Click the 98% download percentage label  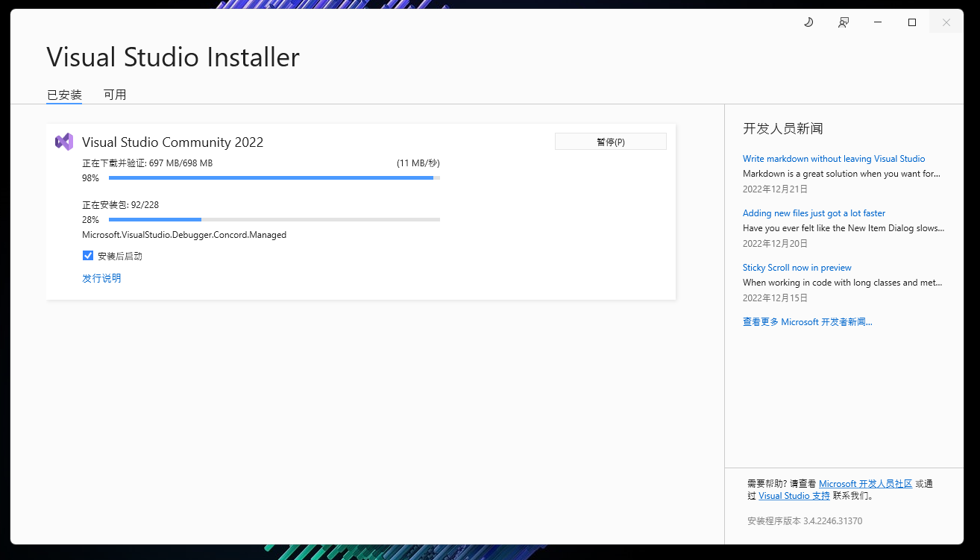90,178
